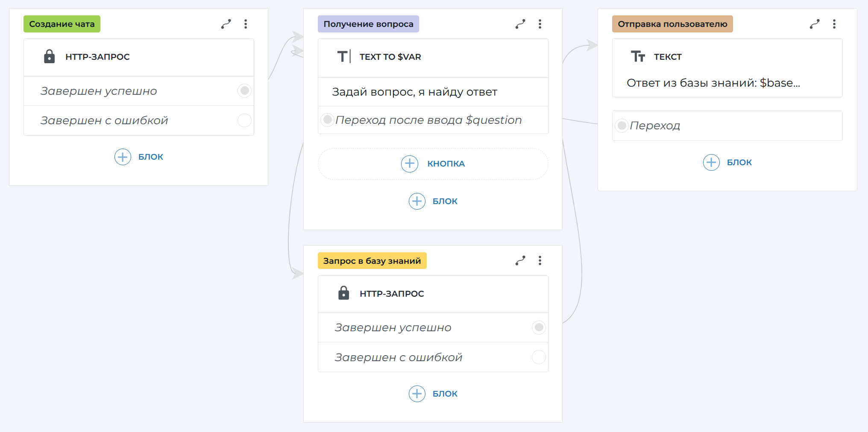
Task: Open three-dot menu of Получение вопроса card
Action: pos(540,24)
